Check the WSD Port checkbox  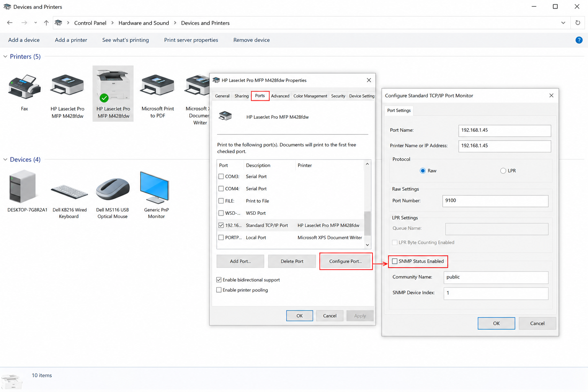(x=221, y=213)
